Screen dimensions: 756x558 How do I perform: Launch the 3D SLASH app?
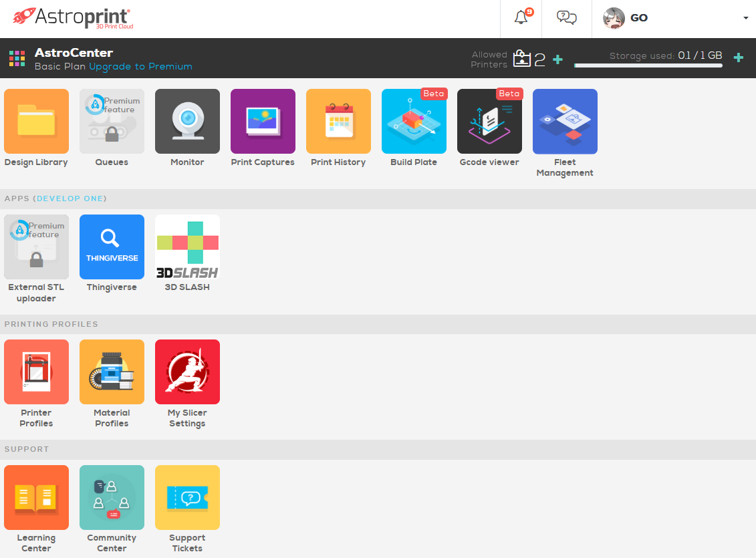click(187, 247)
